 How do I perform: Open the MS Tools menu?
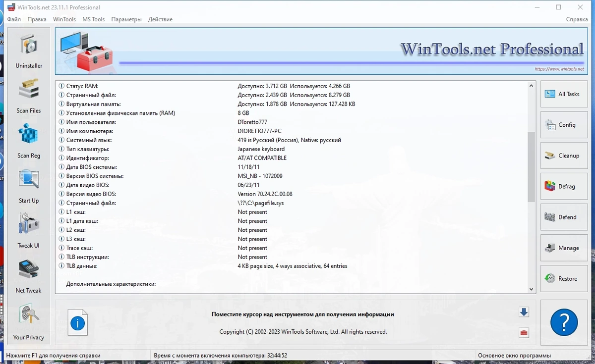click(x=93, y=19)
